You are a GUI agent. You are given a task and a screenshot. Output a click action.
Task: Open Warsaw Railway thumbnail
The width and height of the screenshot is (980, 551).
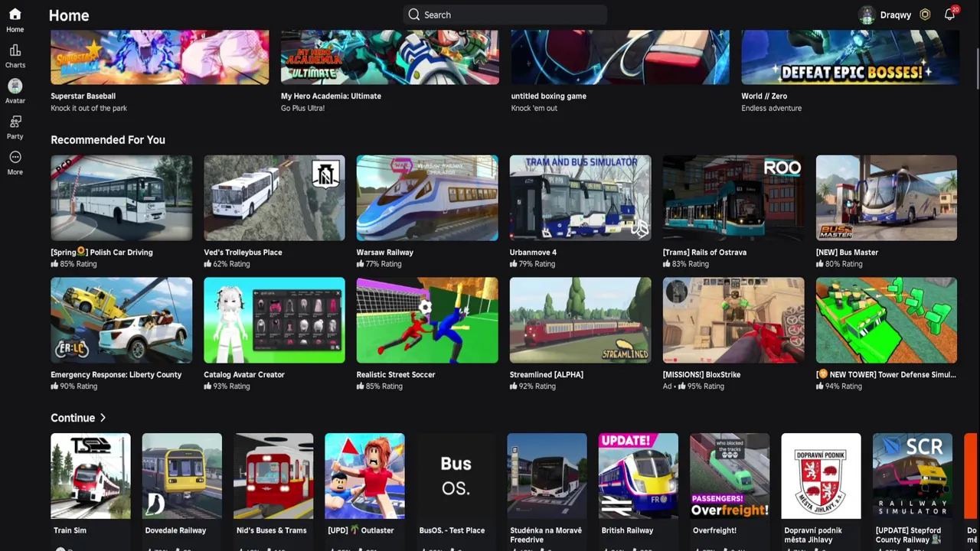(x=427, y=198)
